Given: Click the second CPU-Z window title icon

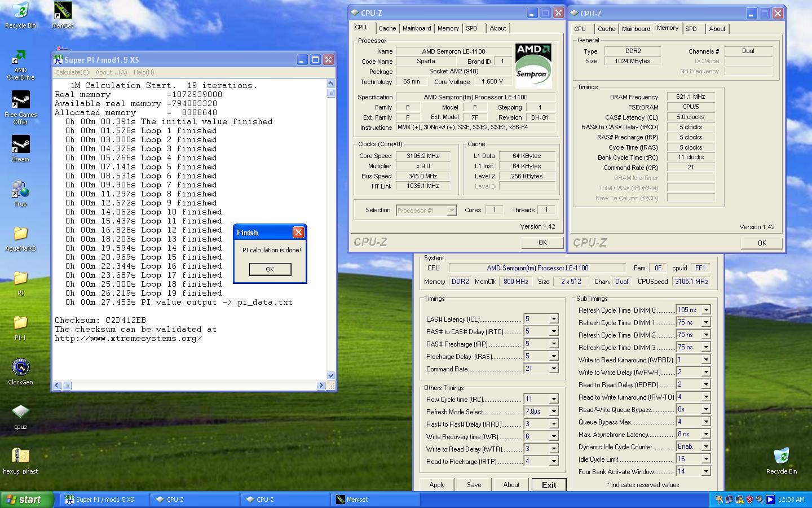Looking at the screenshot, I should click(573, 13).
